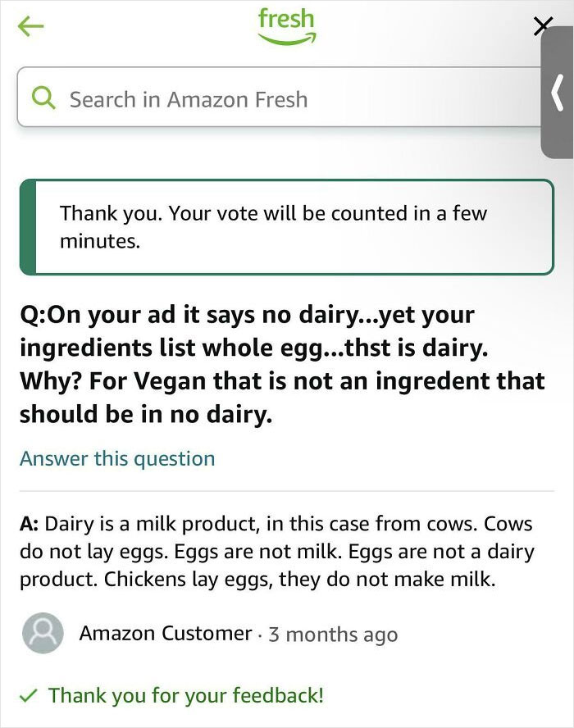The width and height of the screenshot is (574, 728).
Task: Click the magnifying glass search icon
Action: (43, 97)
